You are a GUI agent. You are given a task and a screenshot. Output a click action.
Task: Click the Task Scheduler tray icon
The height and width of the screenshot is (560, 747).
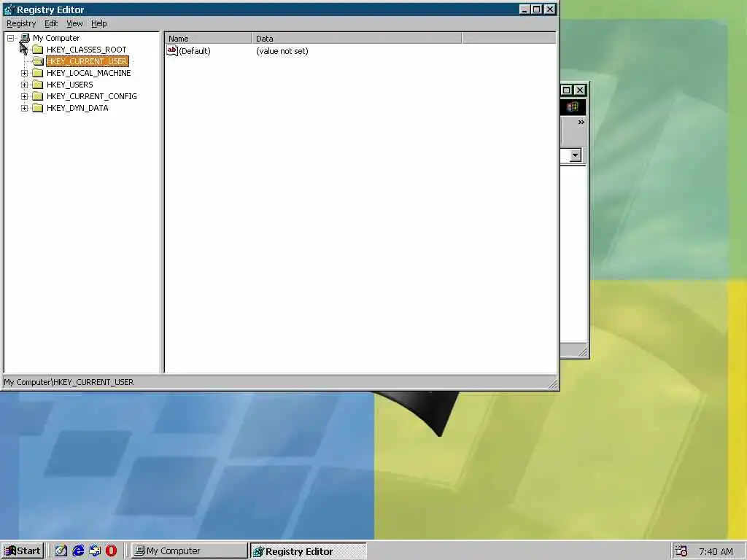pyautogui.click(x=681, y=551)
